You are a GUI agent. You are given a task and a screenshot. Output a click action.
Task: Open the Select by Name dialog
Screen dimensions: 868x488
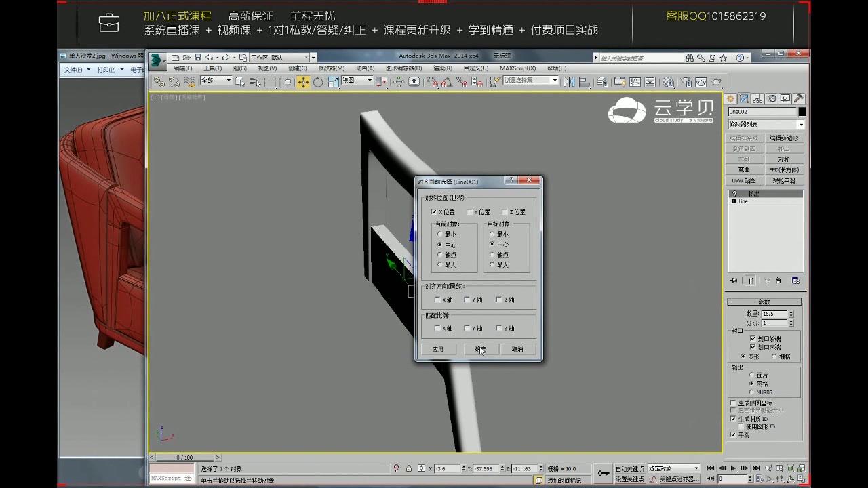[x=255, y=81]
